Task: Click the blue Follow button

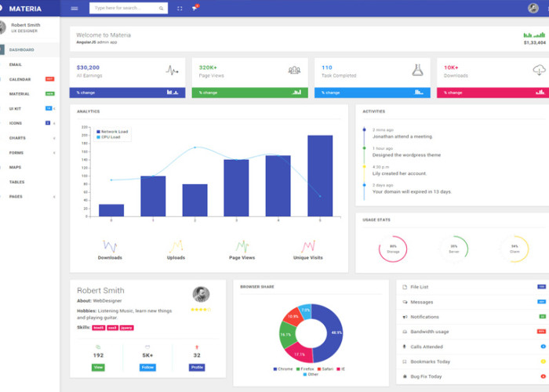Action: coord(147,368)
